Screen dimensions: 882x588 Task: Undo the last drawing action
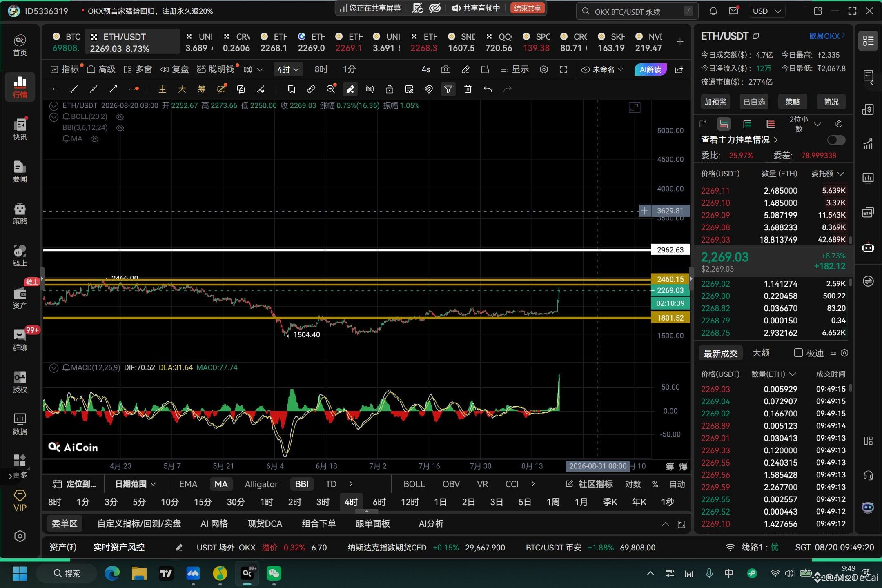pyautogui.click(x=488, y=89)
